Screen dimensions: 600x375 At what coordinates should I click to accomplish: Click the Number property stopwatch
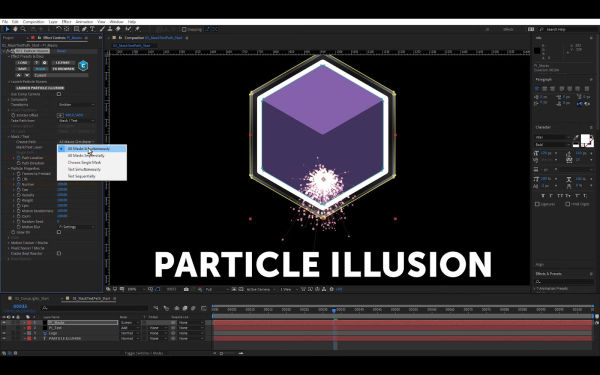(18, 184)
